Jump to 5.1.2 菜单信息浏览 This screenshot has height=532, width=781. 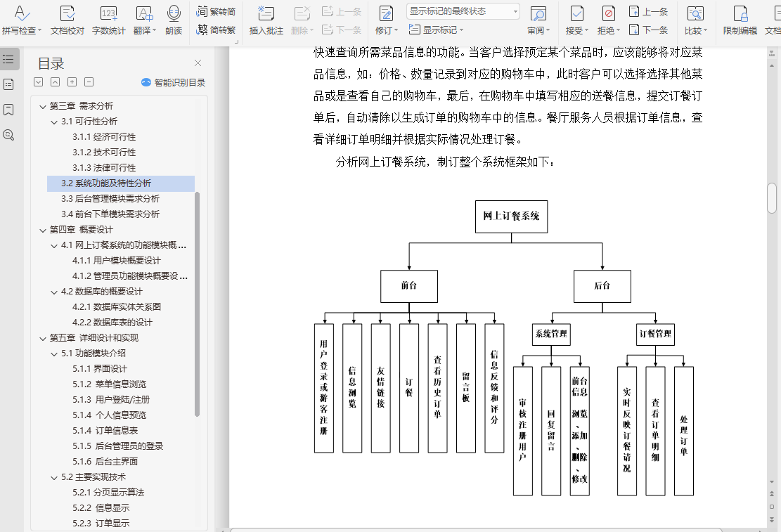click(110, 384)
